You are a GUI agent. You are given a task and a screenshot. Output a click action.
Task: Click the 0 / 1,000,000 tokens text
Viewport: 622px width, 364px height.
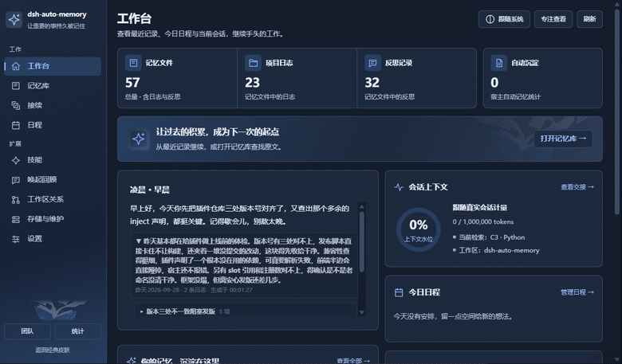coord(483,221)
